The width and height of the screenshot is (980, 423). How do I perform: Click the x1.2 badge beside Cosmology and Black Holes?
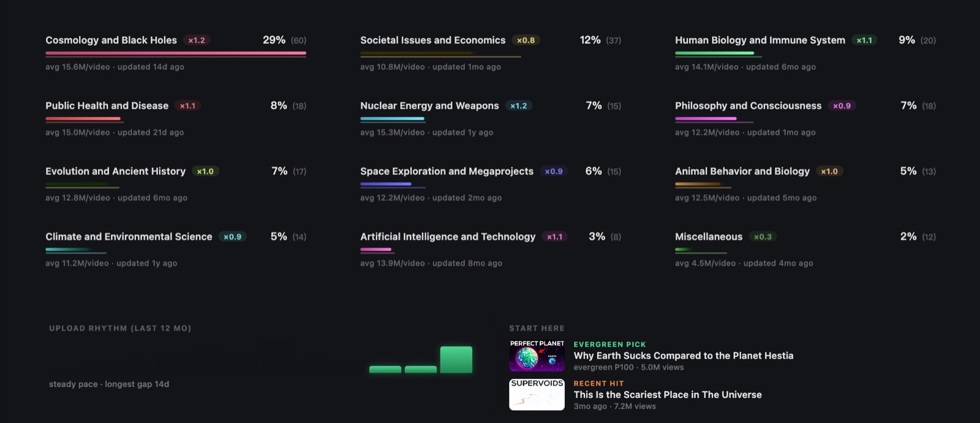coord(197,40)
